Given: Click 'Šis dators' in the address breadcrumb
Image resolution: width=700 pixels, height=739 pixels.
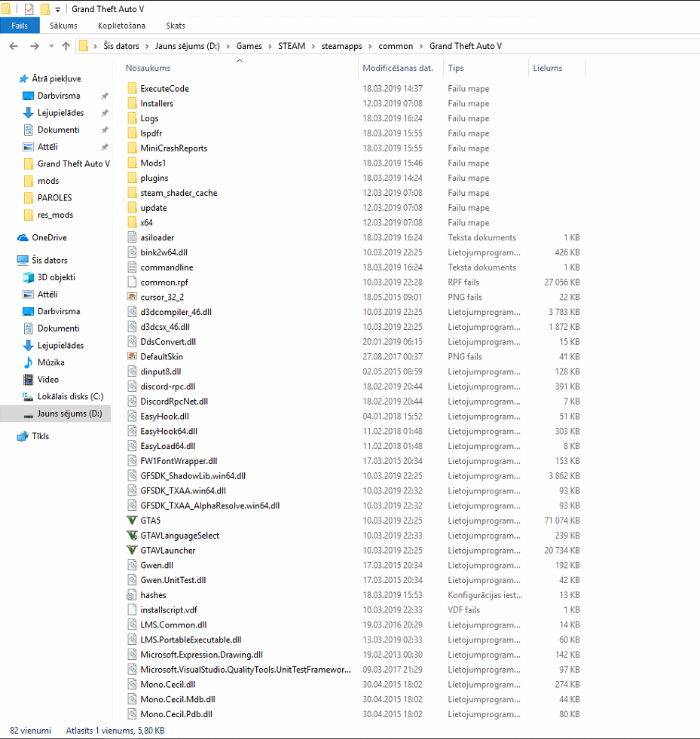Looking at the screenshot, I should 121,46.
